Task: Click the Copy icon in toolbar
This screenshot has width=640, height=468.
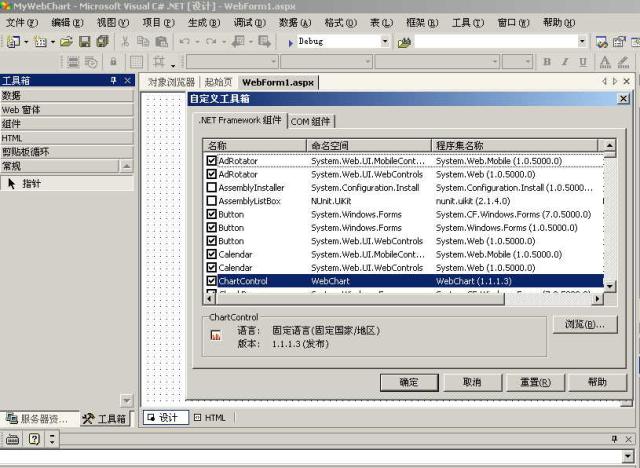Action: [143, 42]
